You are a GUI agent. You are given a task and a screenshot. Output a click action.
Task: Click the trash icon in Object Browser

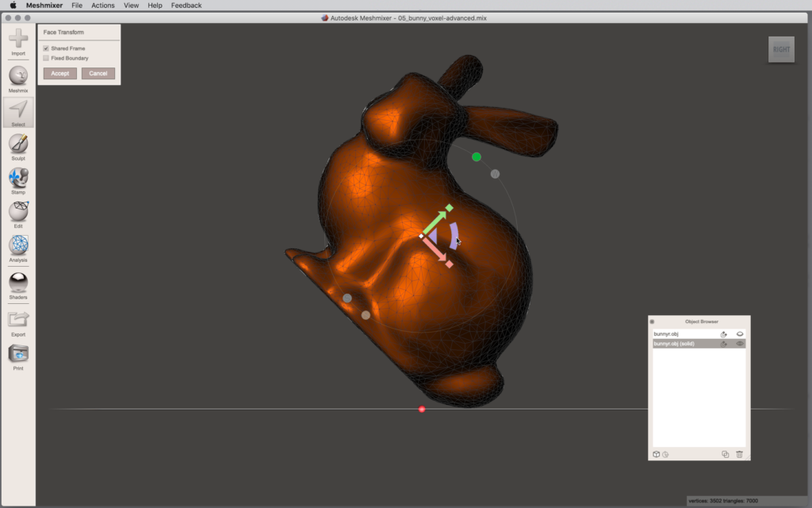click(739, 454)
